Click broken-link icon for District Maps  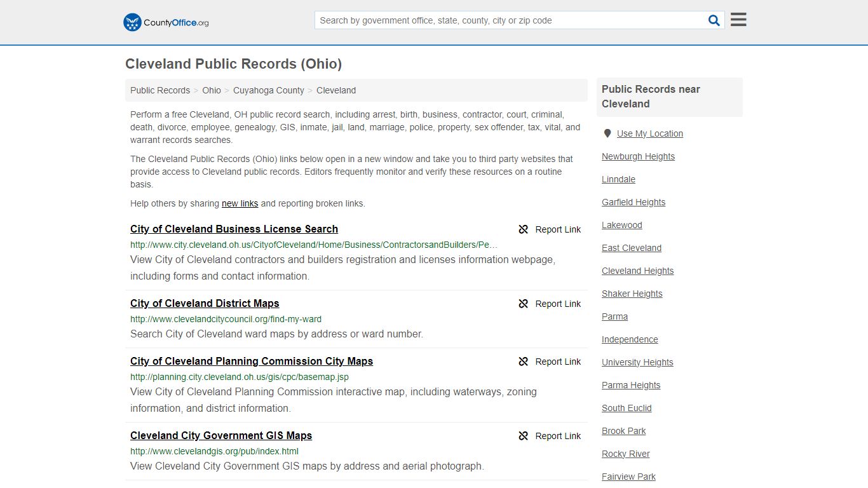[524, 304]
